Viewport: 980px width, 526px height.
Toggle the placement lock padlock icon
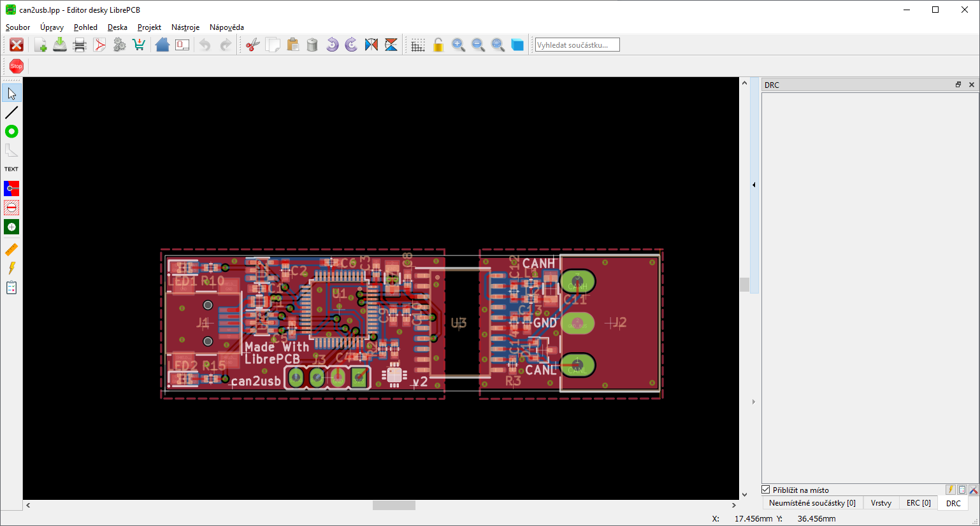tap(438, 45)
